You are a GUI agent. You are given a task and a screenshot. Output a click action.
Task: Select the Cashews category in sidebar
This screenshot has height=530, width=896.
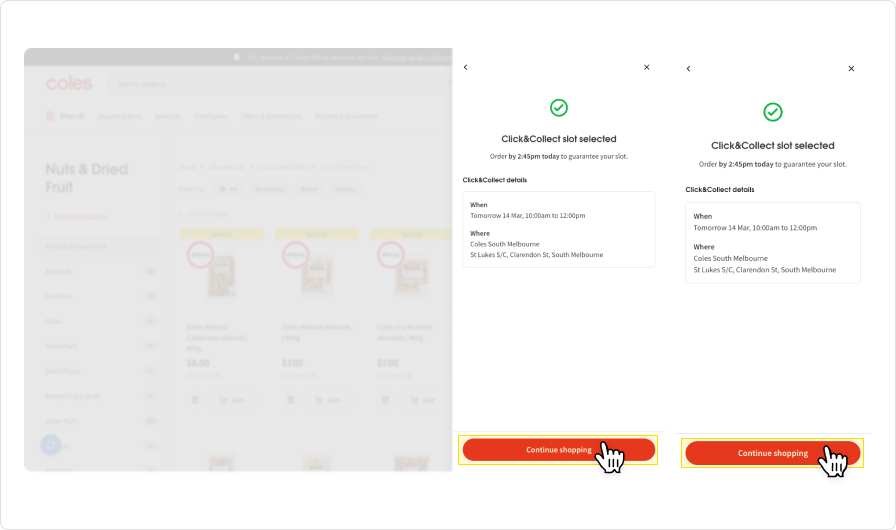point(101,296)
